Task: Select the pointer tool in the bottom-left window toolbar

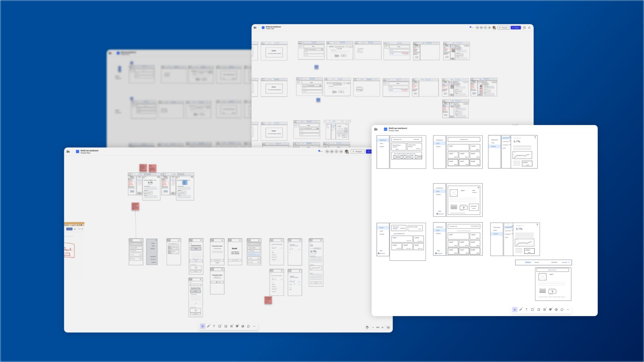Action: 203,326
